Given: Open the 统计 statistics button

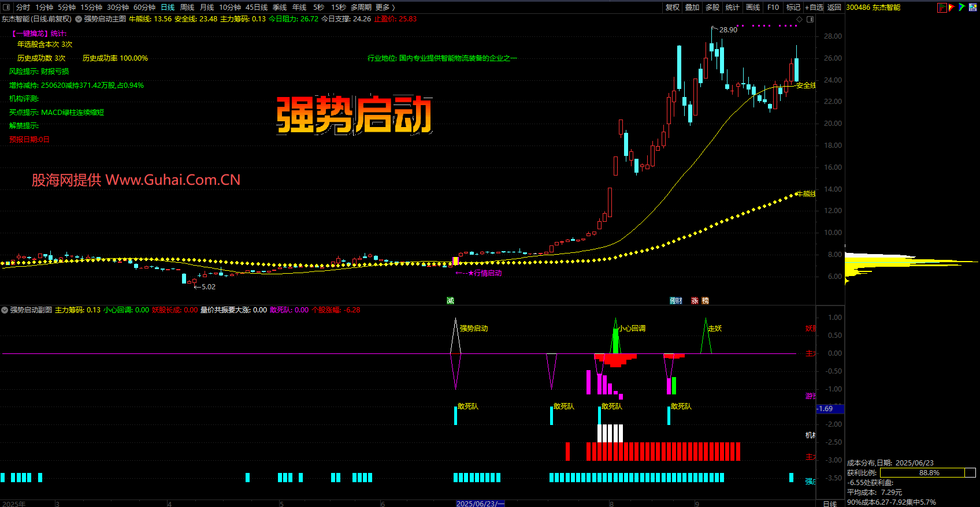Looking at the screenshot, I should (x=732, y=7).
